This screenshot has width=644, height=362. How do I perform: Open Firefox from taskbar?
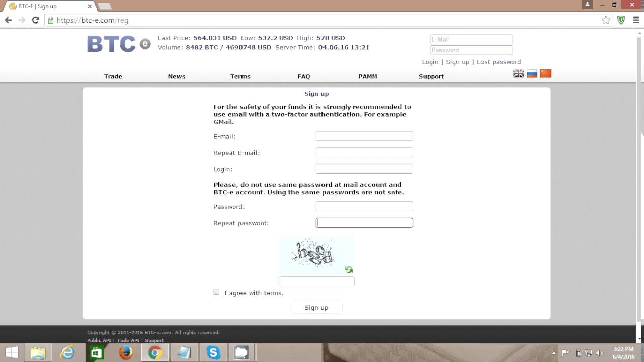click(x=125, y=353)
